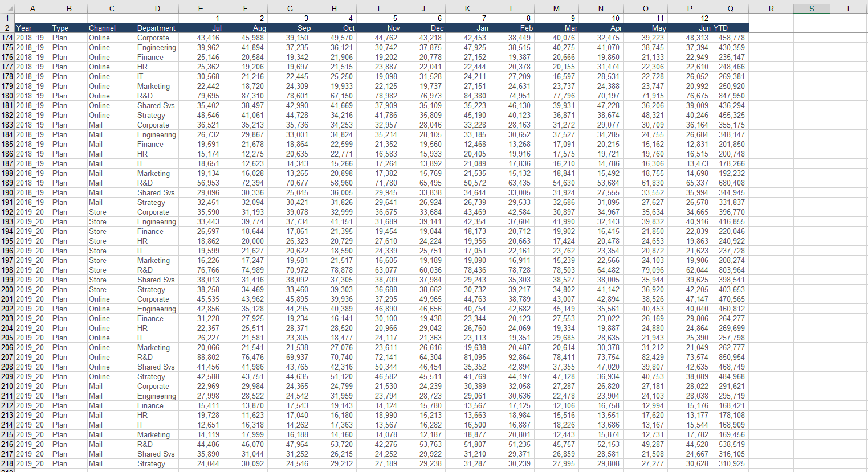
Task: Select YTD value 847,950 in row 180
Action: (731, 96)
